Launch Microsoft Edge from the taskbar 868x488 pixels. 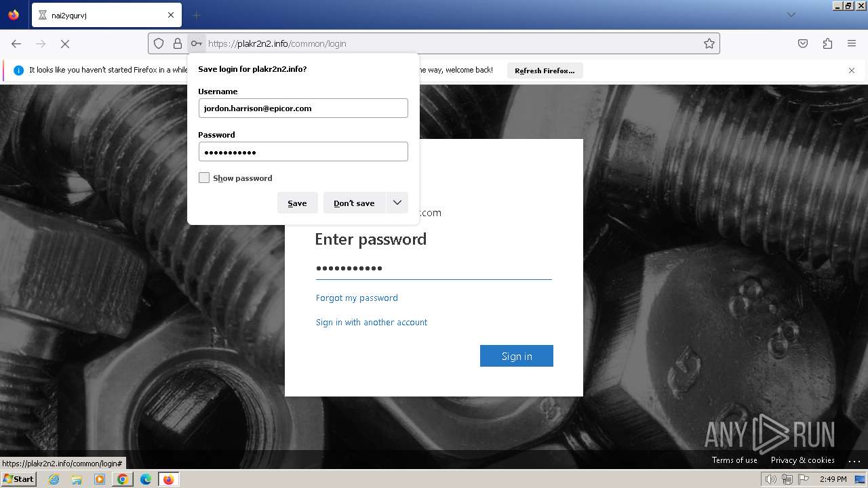tap(146, 479)
